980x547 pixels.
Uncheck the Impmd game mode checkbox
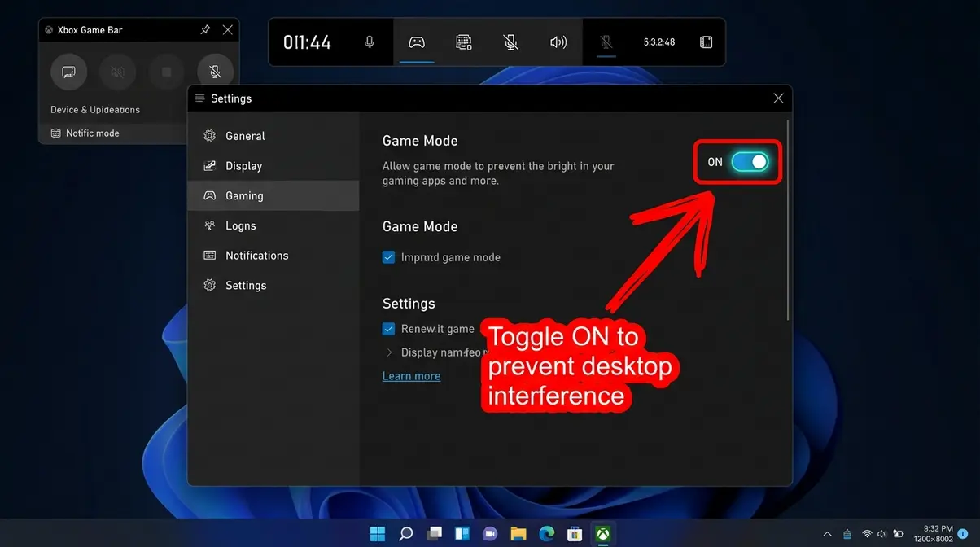(388, 257)
